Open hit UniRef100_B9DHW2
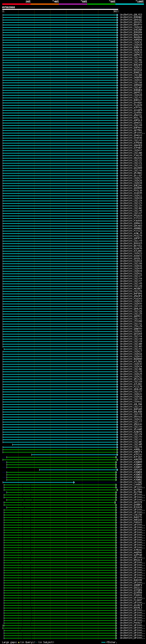146x644 pixels. (x=131, y=17)
